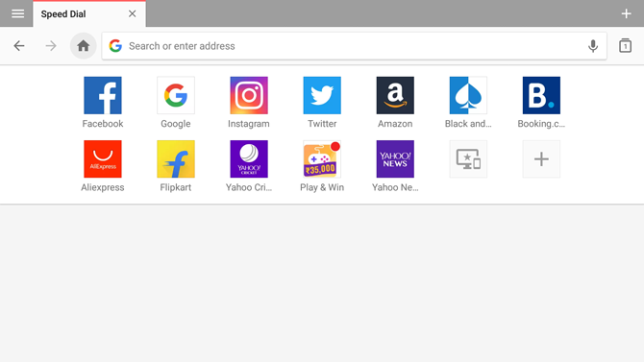Open synced bookmarks devices tile
This screenshot has width=644, height=362.
[468, 158]
